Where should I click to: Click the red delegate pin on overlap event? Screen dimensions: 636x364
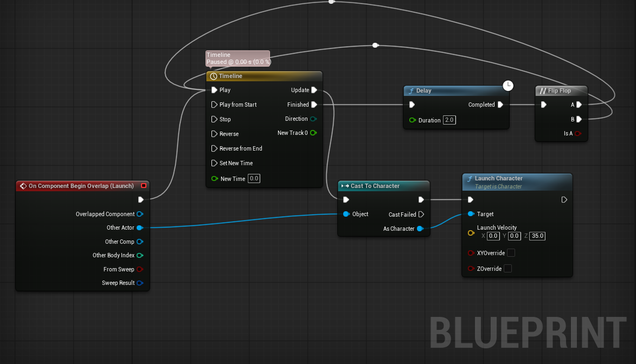point(144,186)
